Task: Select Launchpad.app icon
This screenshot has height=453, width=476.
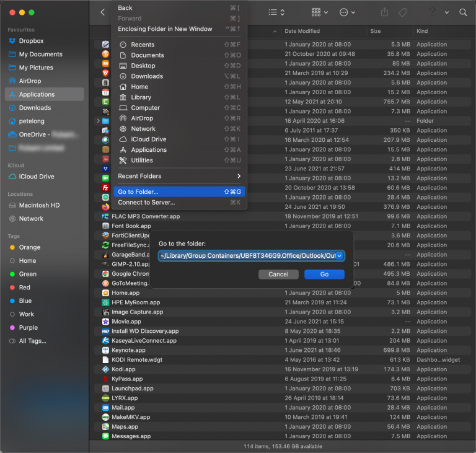Action: point(105,389)
